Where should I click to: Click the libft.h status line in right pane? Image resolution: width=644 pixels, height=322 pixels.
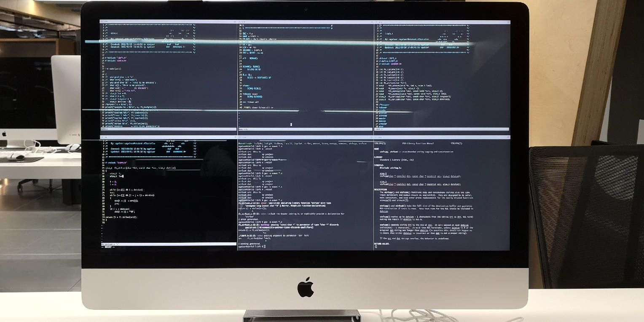[441, 129]
